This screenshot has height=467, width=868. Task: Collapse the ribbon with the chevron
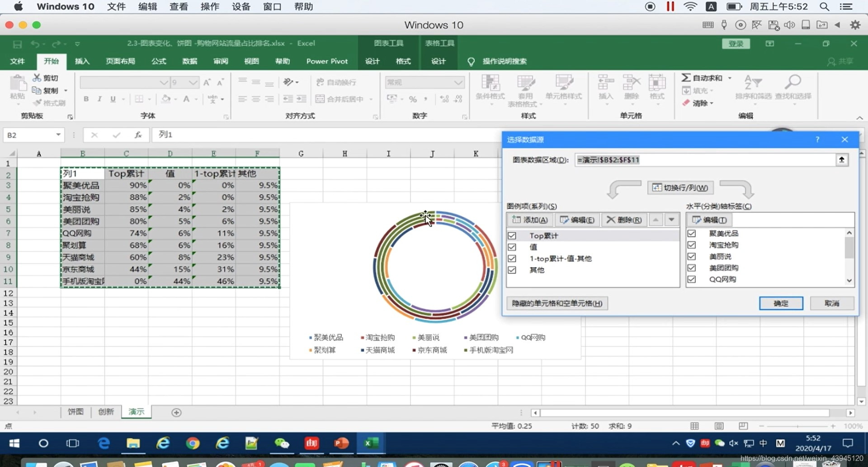pyautogui.click(x=859, y=118)
